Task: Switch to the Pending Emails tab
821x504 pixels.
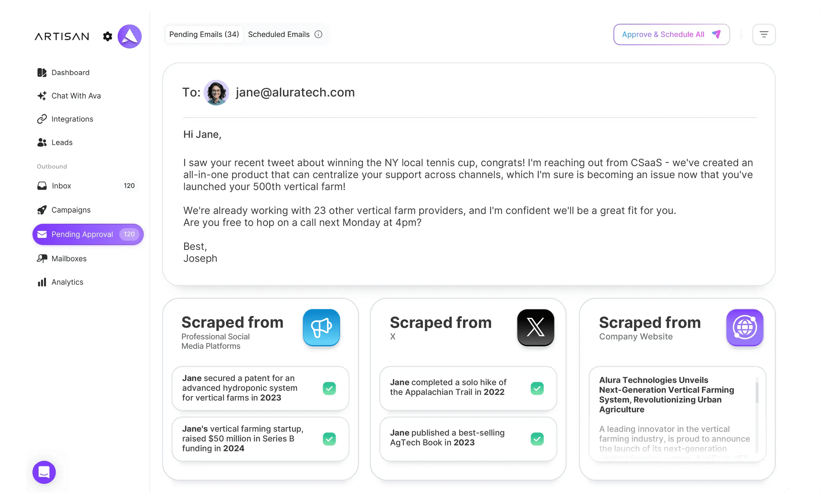Action: [204, 34]
